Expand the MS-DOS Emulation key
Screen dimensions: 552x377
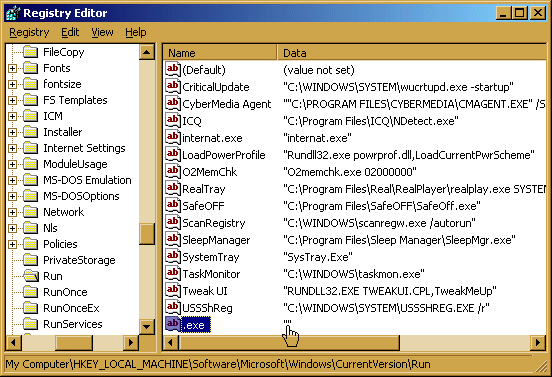coord(12,180)
